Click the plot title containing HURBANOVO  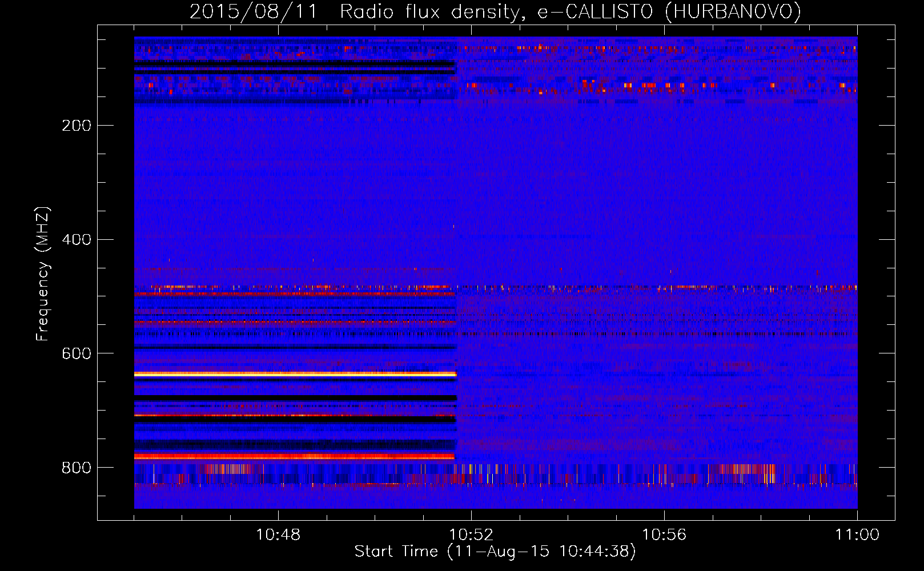coord(495,11)
